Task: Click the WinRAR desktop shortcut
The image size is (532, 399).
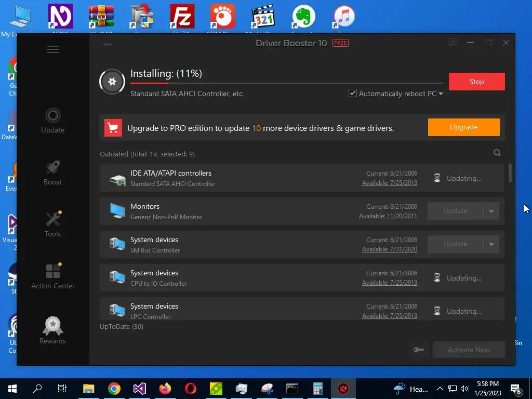Action: tap(101, 20)
